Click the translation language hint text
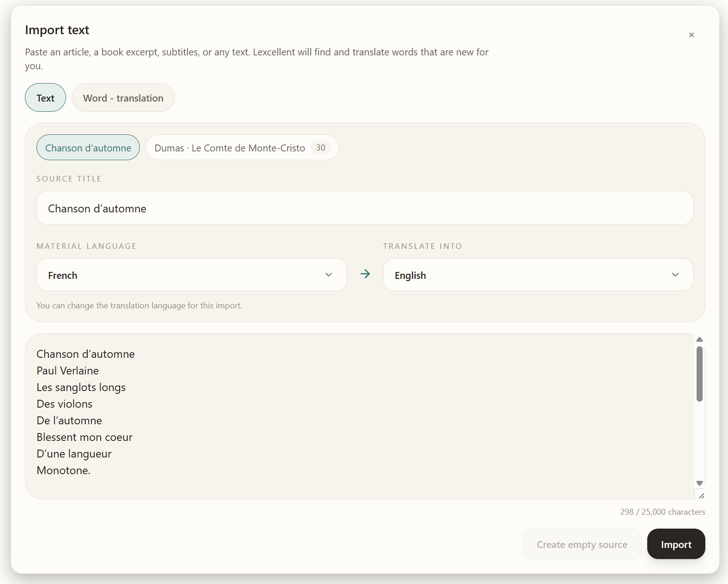The image size is (728, 584). tap(139, 306)
